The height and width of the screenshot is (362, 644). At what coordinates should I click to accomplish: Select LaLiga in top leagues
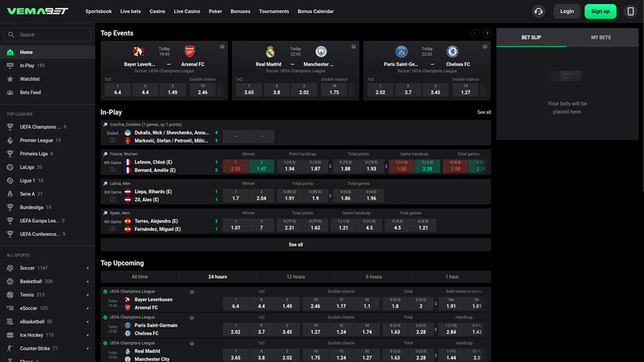[x=47, y=167]
